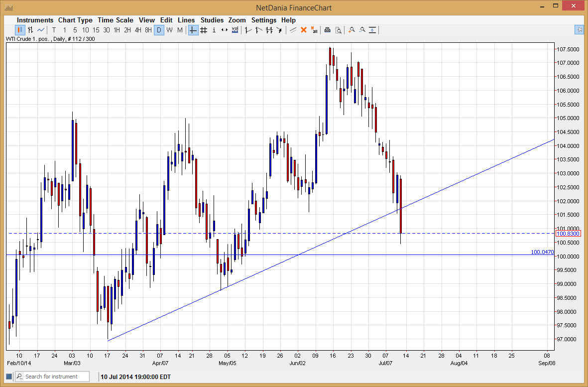Click the print preview icon
The height and width of the screenshot is (387, 588).
click(339, 30)
